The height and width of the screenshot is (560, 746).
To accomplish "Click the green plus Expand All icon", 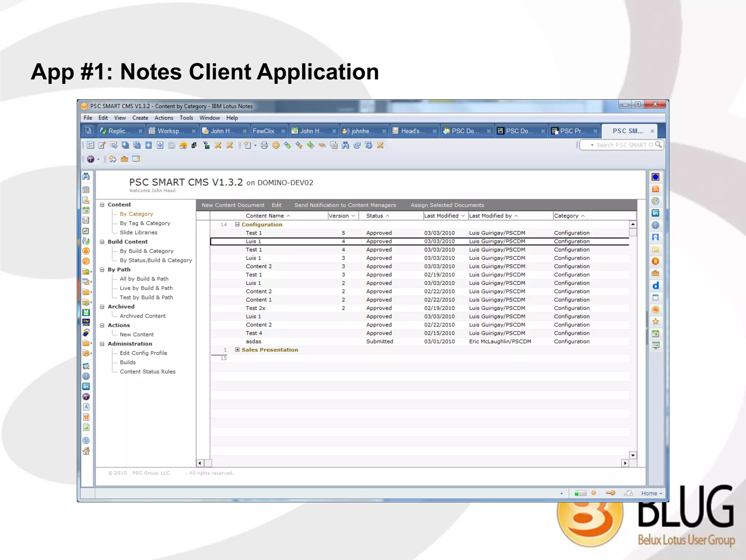I will 310,145.
